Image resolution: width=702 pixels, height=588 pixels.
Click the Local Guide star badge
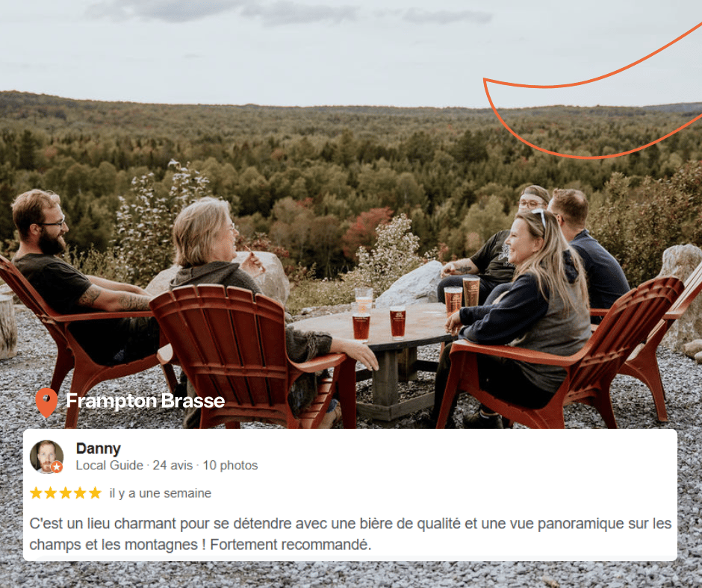(x=57, y=466)
